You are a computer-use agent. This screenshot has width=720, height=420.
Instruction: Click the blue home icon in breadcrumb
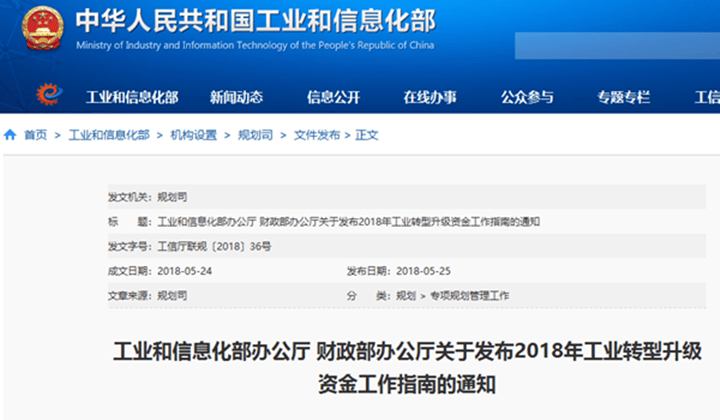(10, 135)
